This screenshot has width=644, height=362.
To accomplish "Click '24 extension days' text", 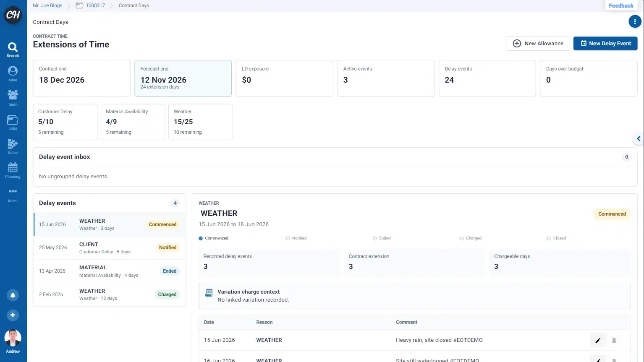I will point(160,87).
